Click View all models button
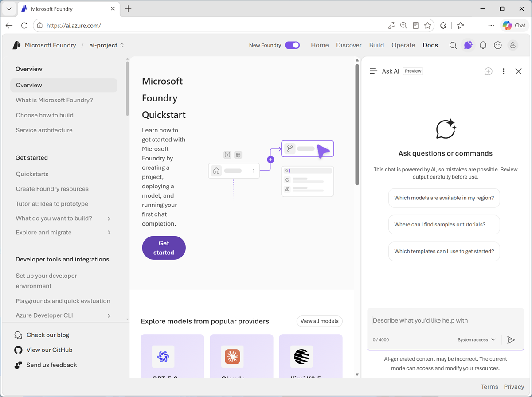 pyautogui.click(x=319, y=321)
